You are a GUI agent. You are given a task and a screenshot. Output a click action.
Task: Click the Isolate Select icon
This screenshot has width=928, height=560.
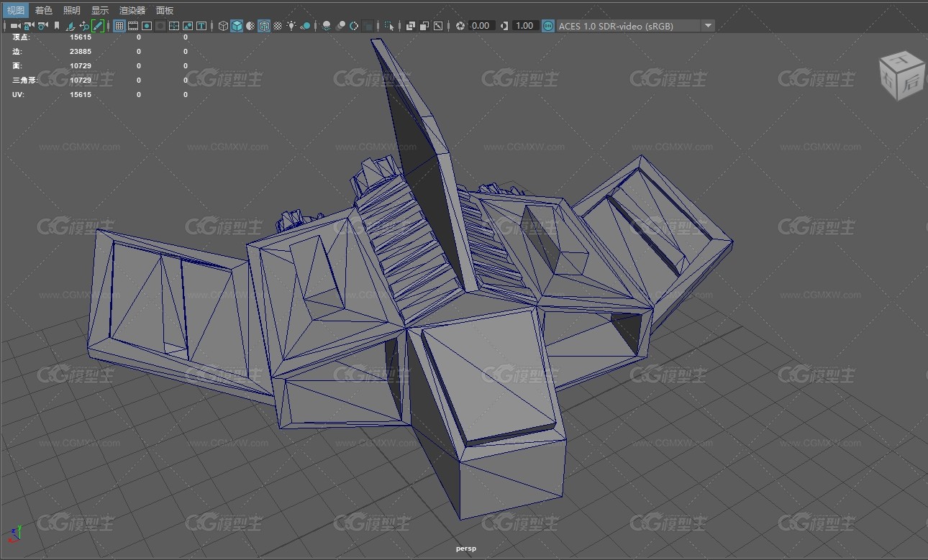(389, 26)
